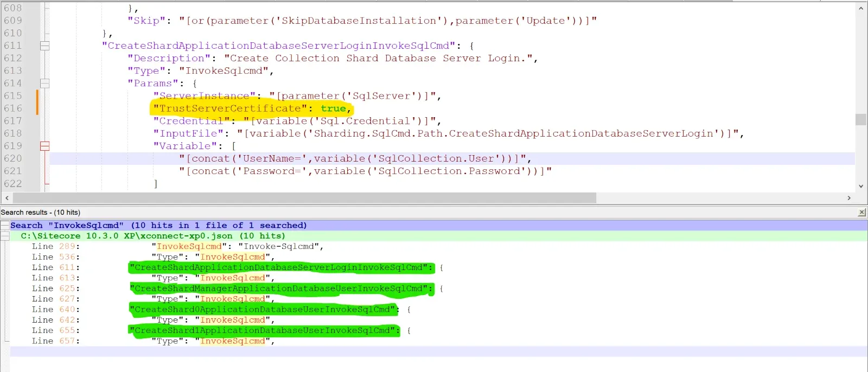Click line number 620 in the margin
The image size is (868, 372).
tap(13, 158)
